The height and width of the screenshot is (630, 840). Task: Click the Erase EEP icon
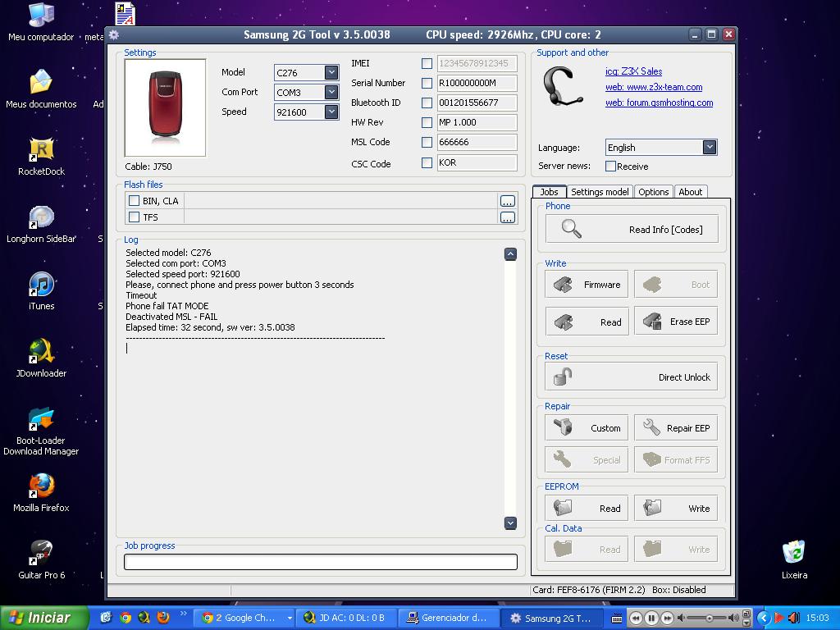coord(652,322)
